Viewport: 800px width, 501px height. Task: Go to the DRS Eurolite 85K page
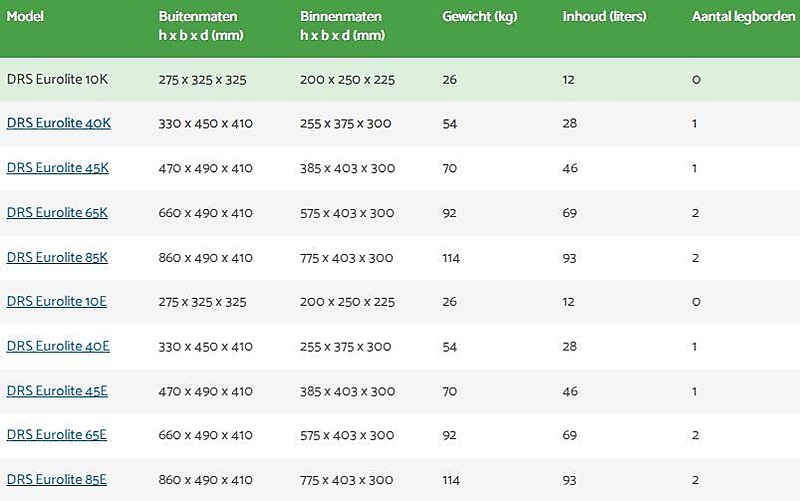(x=57, y=257)
